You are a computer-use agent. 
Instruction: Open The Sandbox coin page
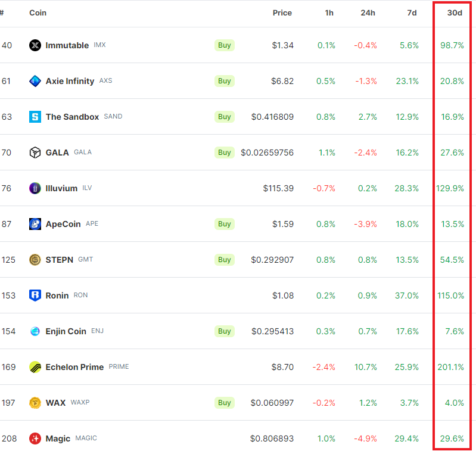click(x=72, y=117)
